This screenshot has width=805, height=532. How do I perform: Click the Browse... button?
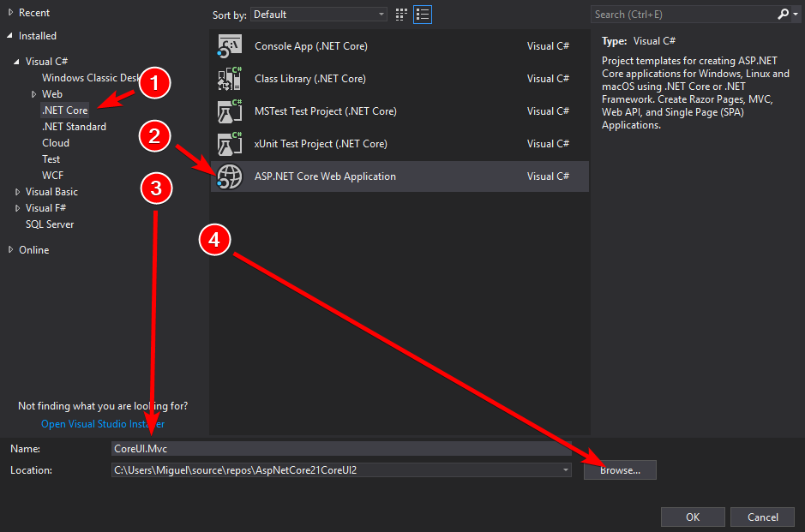point(620,470)
